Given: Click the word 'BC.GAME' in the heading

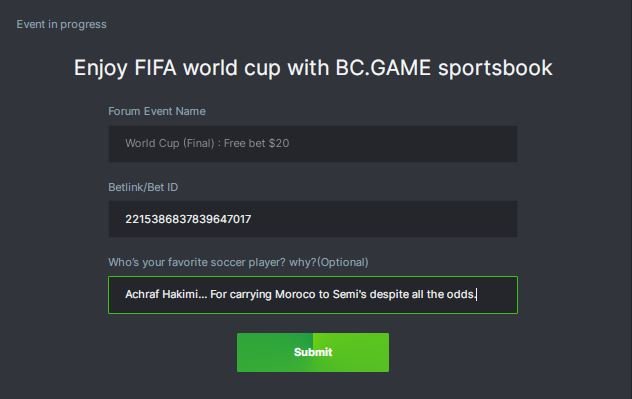Looking at the screenshot, I should [383, 68].
